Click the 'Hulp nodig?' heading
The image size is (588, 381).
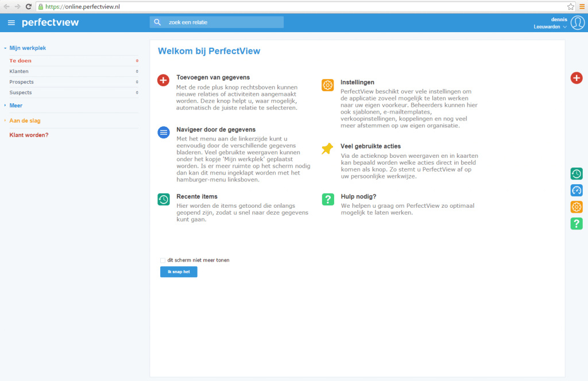tap(358, 197)
